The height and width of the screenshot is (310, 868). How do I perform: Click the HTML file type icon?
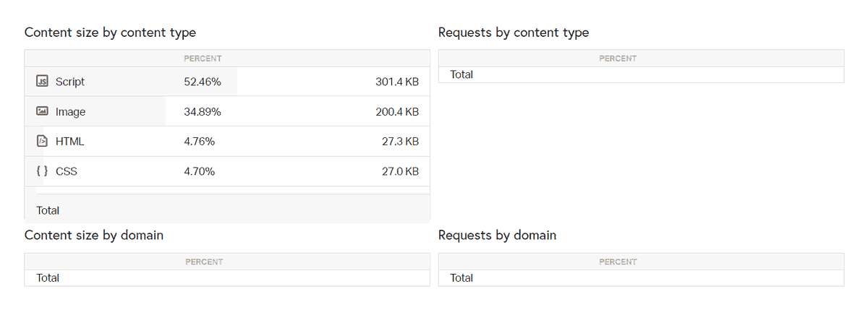click(42, 142)
